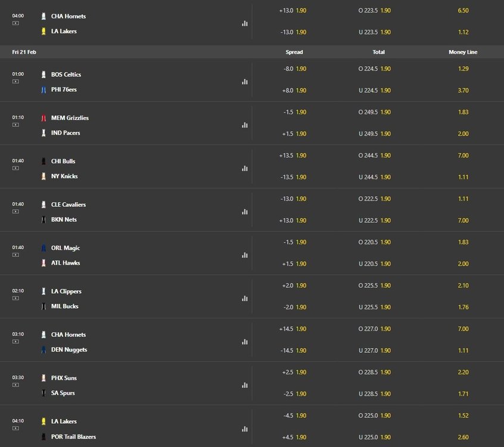Open stats chart for Grizzlies vs Pacers
504x447 pixels.
coord(245,125)
